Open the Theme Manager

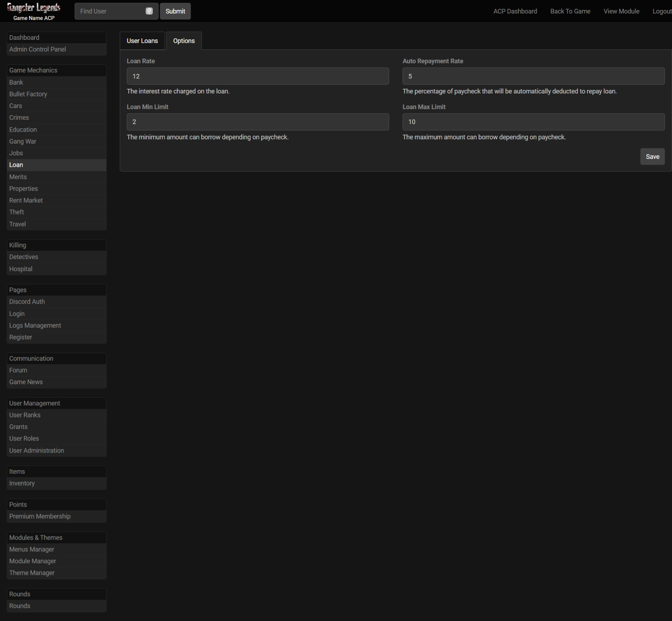click(x=32, y=573)
